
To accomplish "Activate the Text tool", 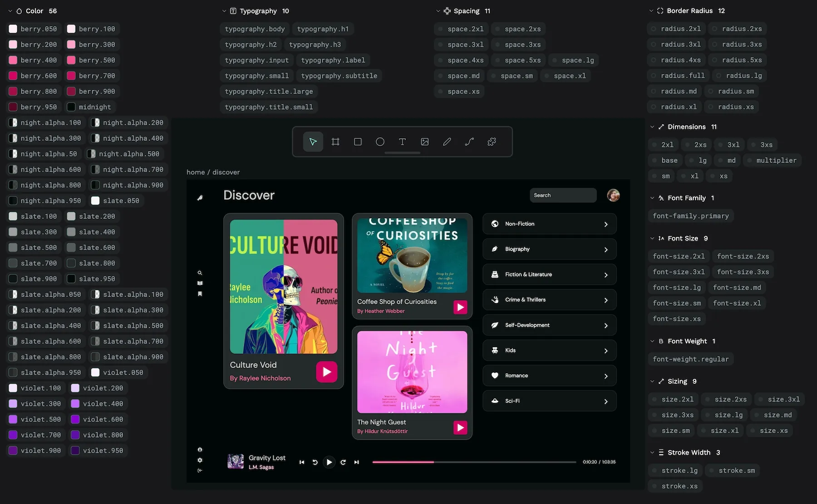I will pos(402,142).
